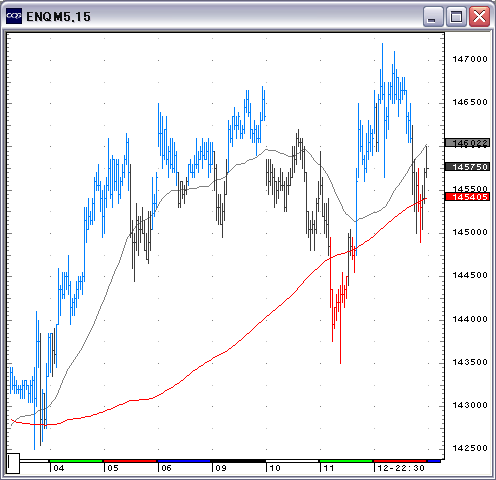The height and width of the screenshot is (480, 496).
Task: Click the green session bar above 04
Action: [x=76, y=461]
